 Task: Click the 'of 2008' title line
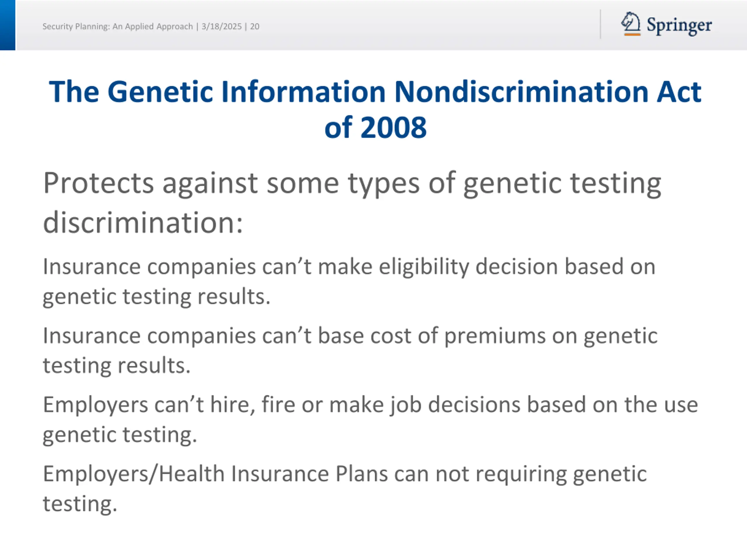pos(375,127)
